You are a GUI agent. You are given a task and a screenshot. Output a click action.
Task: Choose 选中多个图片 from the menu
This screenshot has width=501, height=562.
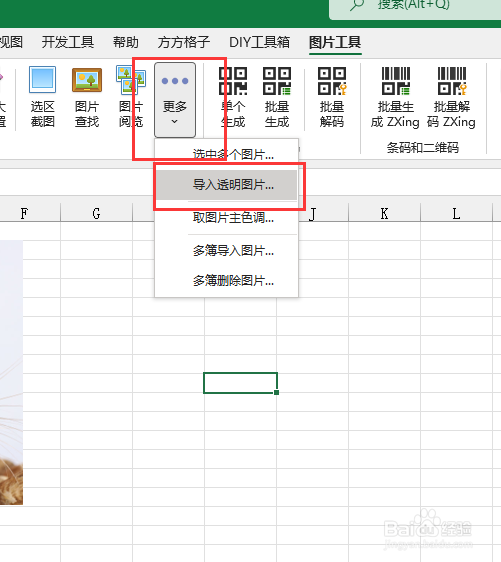point(226,154)
